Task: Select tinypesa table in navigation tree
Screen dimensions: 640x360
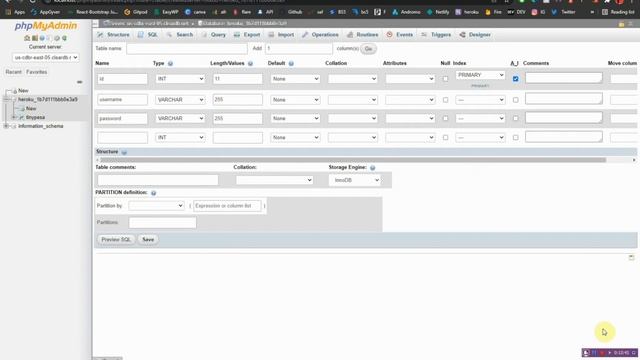Action: [36, 118]
